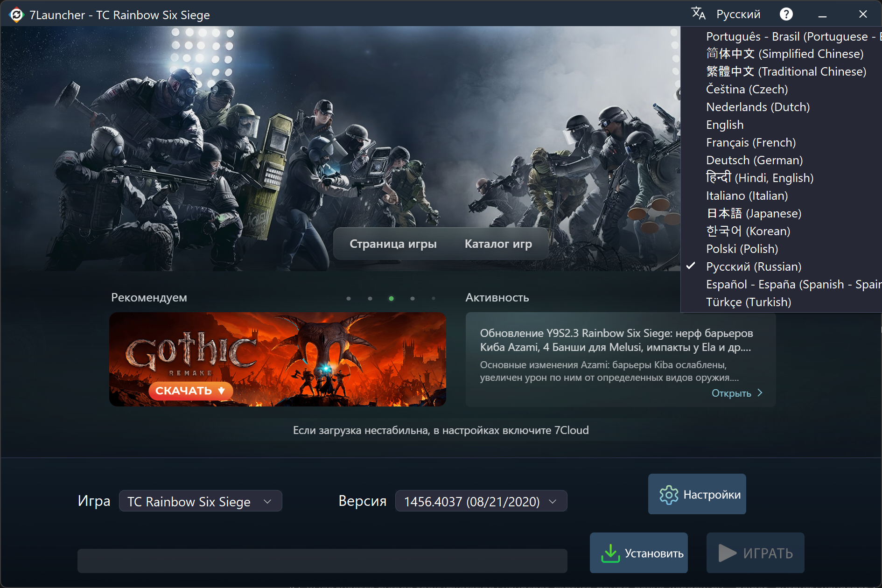Click the 7Cloud hint text
Viewport: 882px width, 588px height.
(x=441, y=430)
